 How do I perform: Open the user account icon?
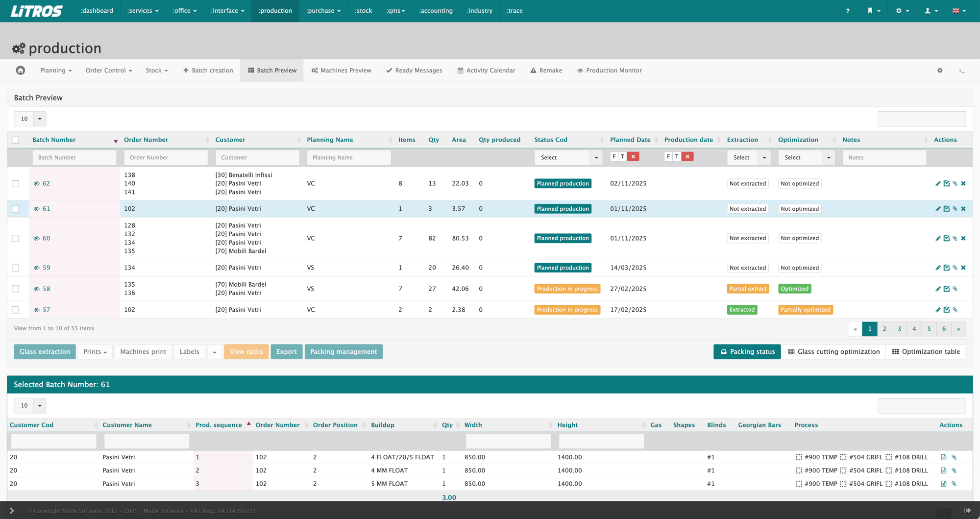(931, 11)
